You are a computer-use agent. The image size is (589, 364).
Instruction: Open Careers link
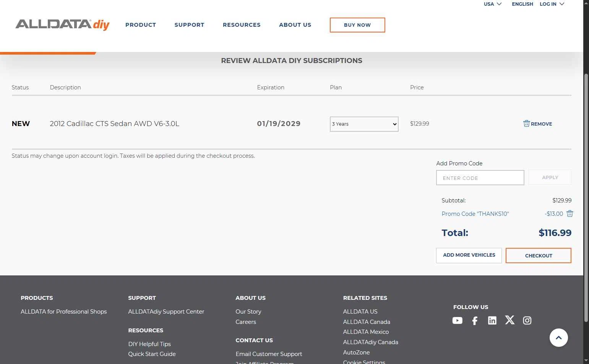pos(246,322)
